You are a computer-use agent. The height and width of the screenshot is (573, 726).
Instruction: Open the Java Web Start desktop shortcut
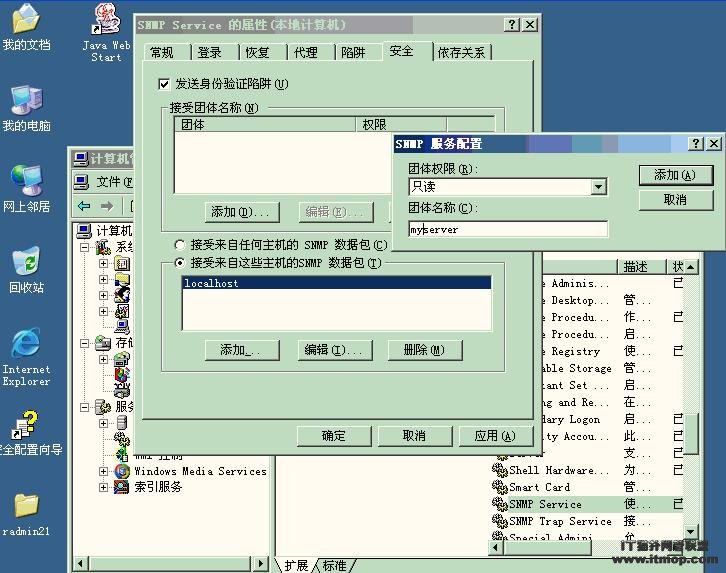point(106,32)
